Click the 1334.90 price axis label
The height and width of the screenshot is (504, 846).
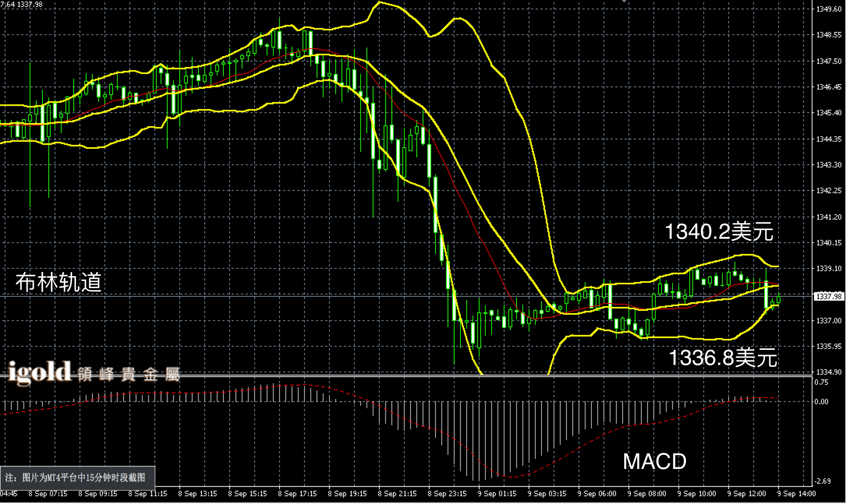829,372
